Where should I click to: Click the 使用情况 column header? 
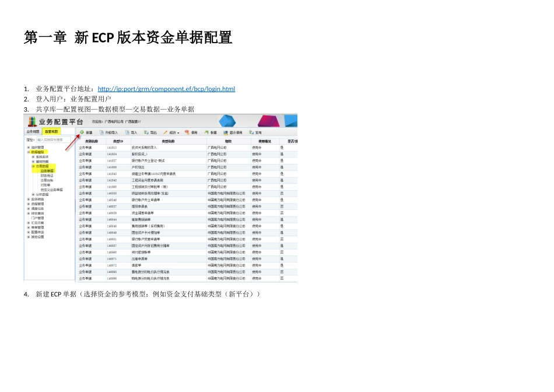265,141
